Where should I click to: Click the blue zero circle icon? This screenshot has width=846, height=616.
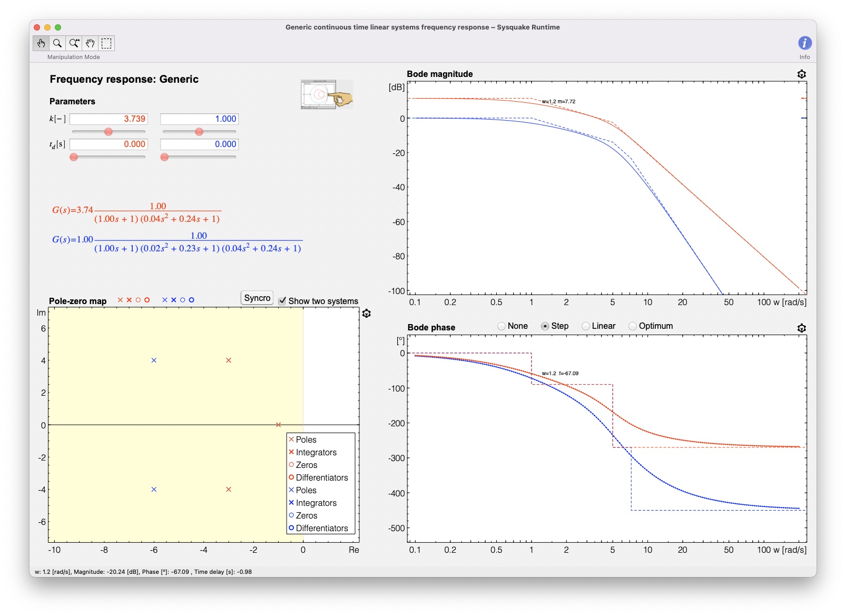[x=183, y=300]
